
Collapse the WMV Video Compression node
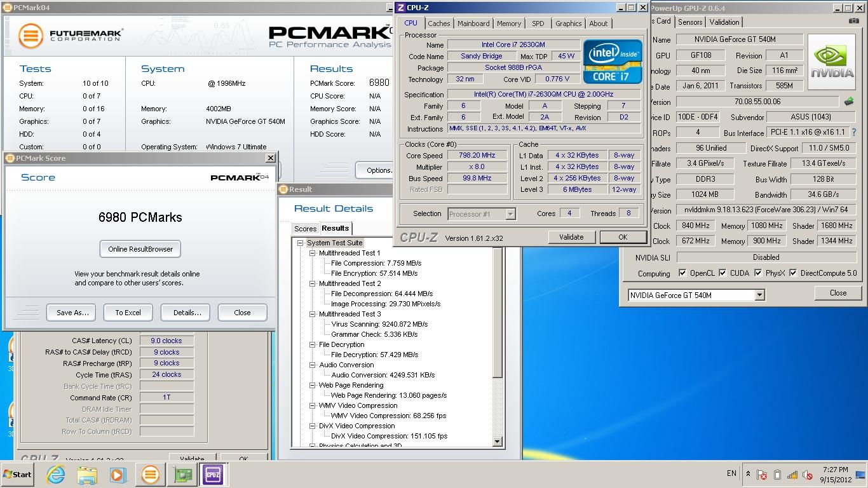point(313,405)
